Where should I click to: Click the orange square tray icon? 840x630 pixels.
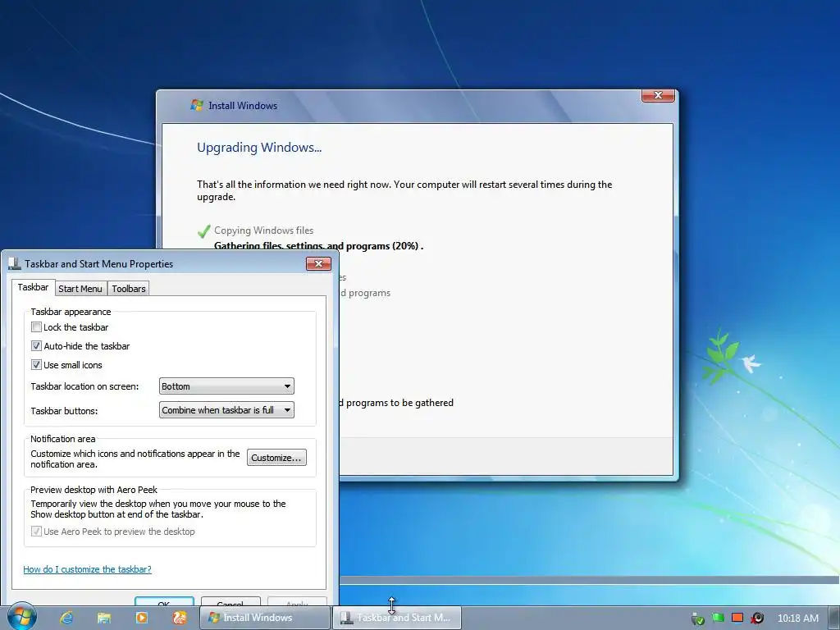[x=737, y=618]
